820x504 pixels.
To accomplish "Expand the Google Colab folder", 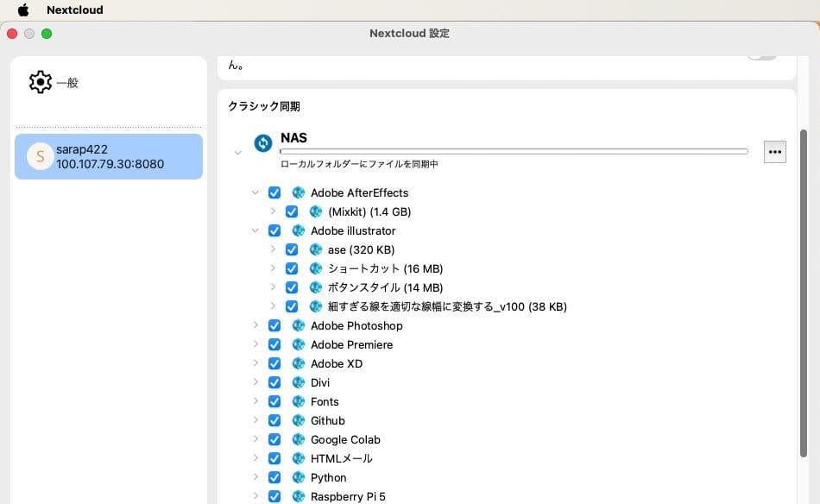I will [x=255, y=439].
